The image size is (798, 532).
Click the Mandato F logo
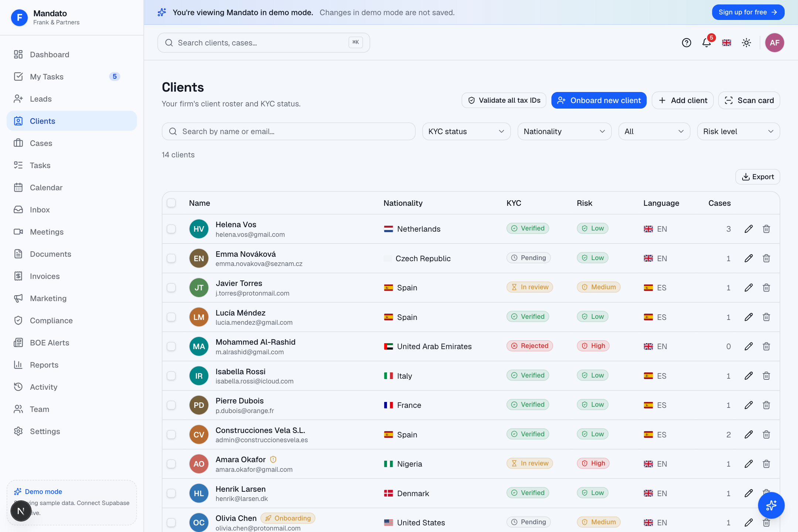(20, 17)
